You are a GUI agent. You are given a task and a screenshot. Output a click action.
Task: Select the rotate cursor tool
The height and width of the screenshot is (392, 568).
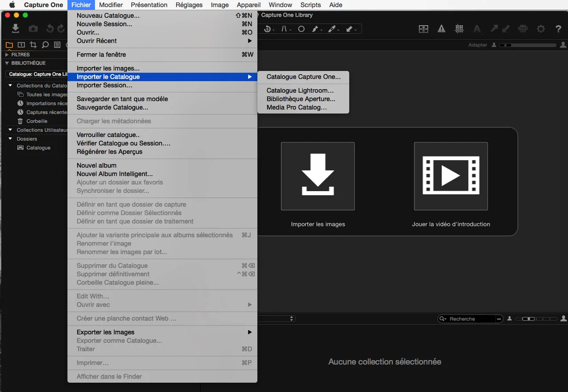click(x=268, y=29)
